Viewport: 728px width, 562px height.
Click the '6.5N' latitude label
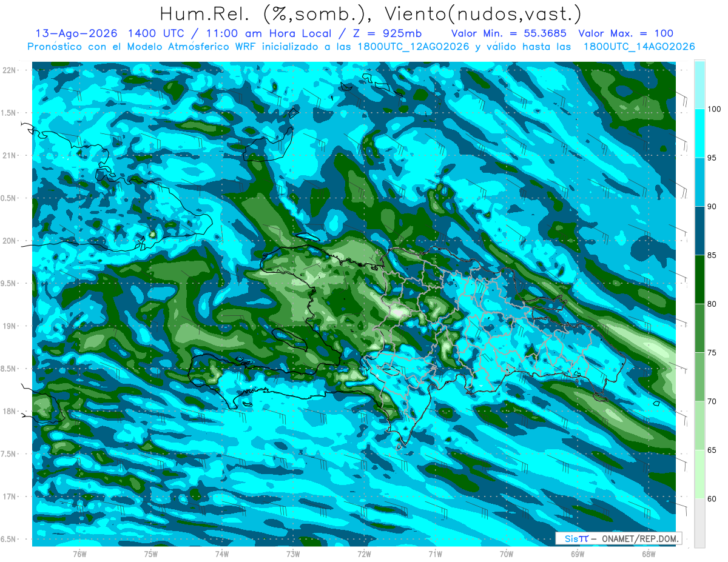tap(8, 539)
